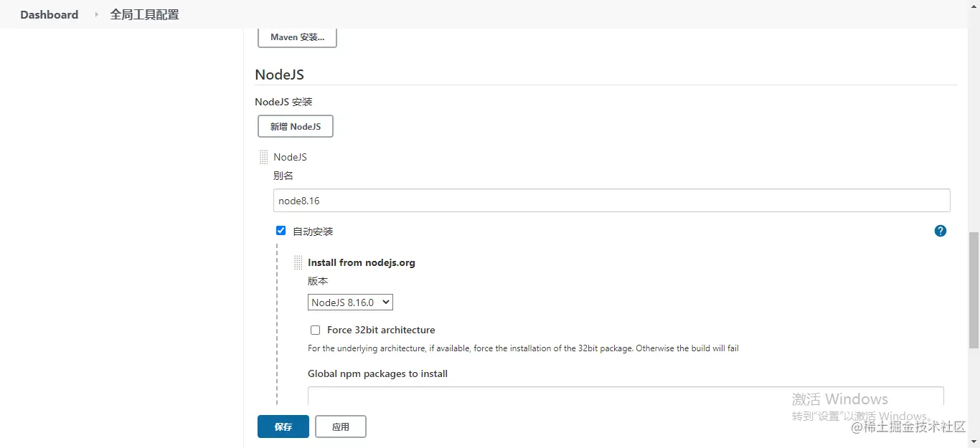Grab the drag handle beside NodeJS entry

coord(264,157)
